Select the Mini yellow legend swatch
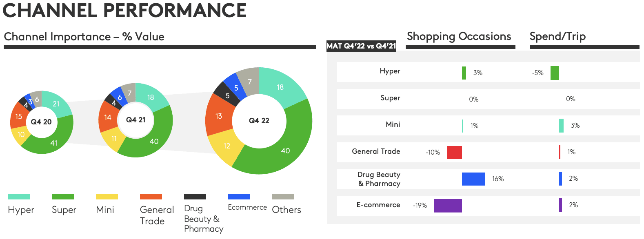 pyautogui.click(x=107, y=197)
